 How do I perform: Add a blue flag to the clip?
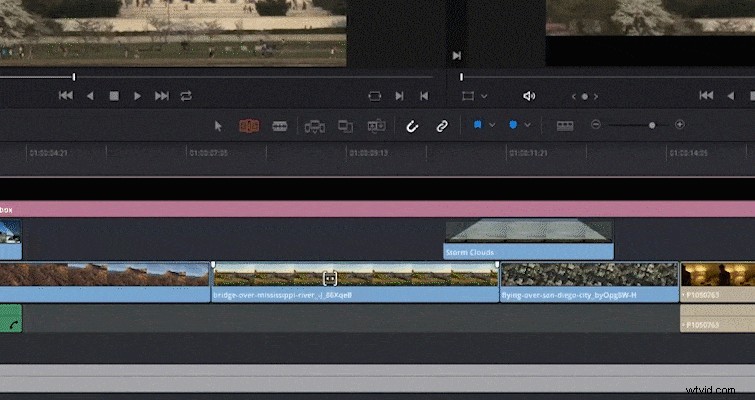478,125
